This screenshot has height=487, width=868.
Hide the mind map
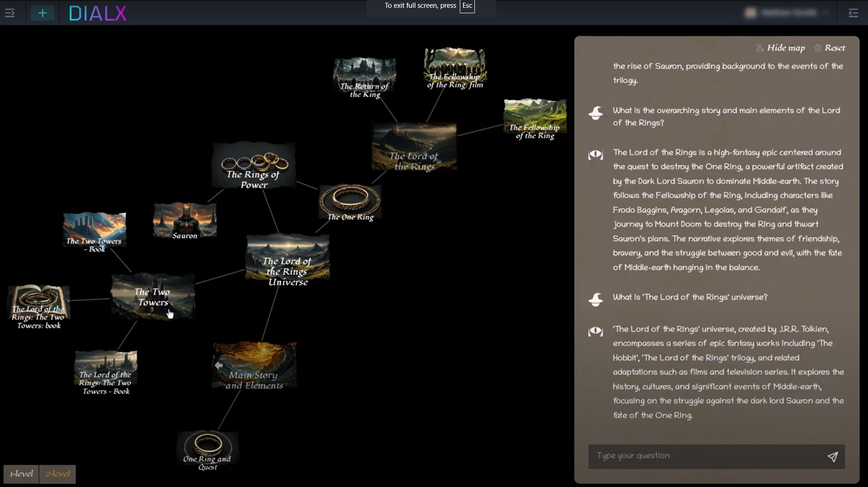[x=780, y=48]
